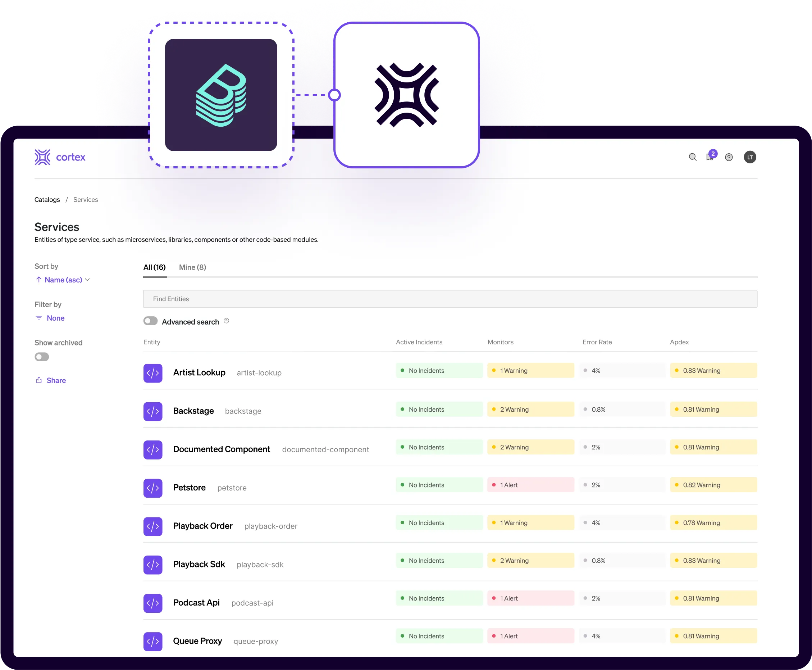Open the search magnifier icon
The width and height of the screenshot is (812, 670).
click(692, 157)
